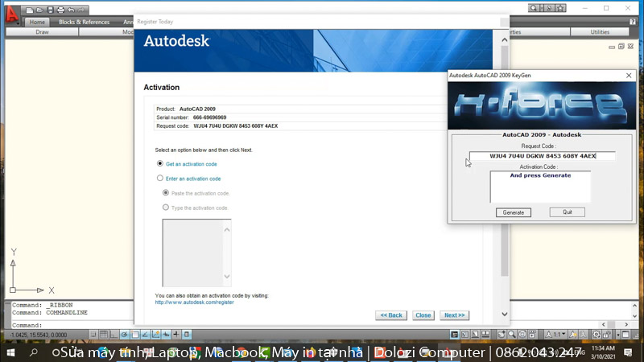The height and width of the screenshot is (362, 644).
Task: Click the InfoCenter search magnifier icon
Action: pyautogui.click(x=535, y=8)
